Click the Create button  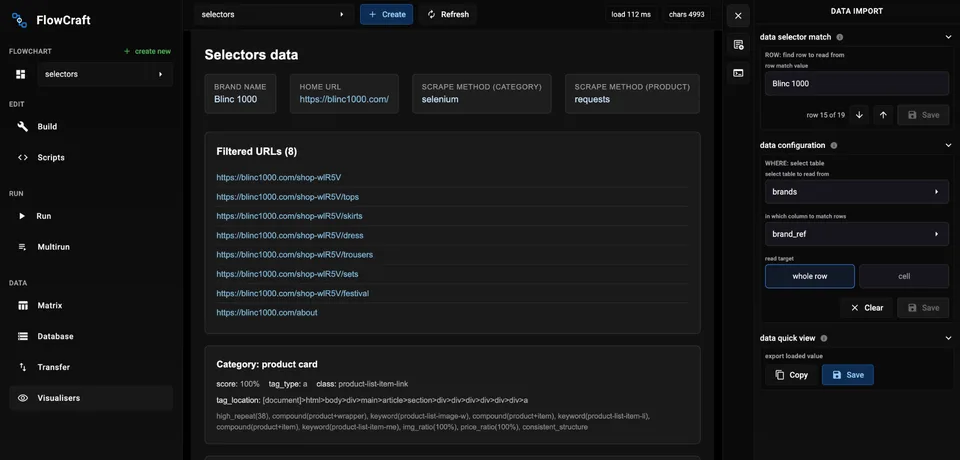tap(386, 14)
